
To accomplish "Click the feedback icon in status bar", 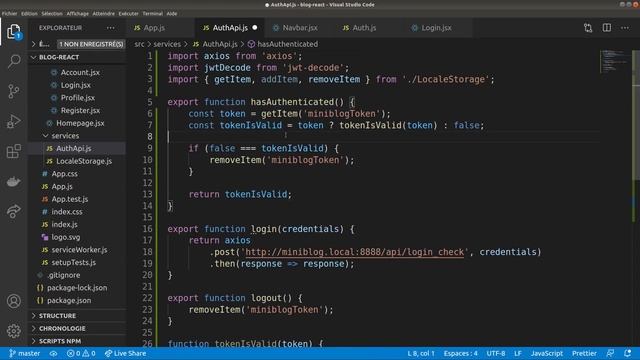I will (x=610, y=353).
